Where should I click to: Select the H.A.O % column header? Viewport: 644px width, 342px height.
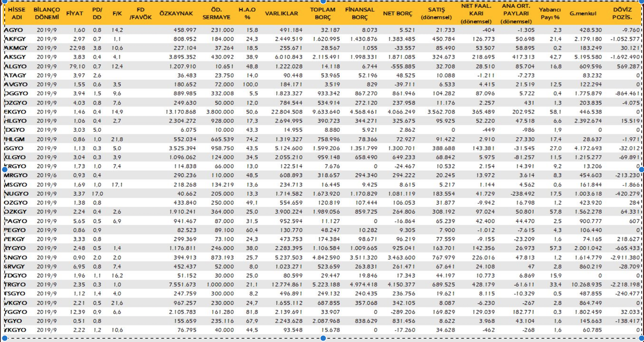coord(247,14)
